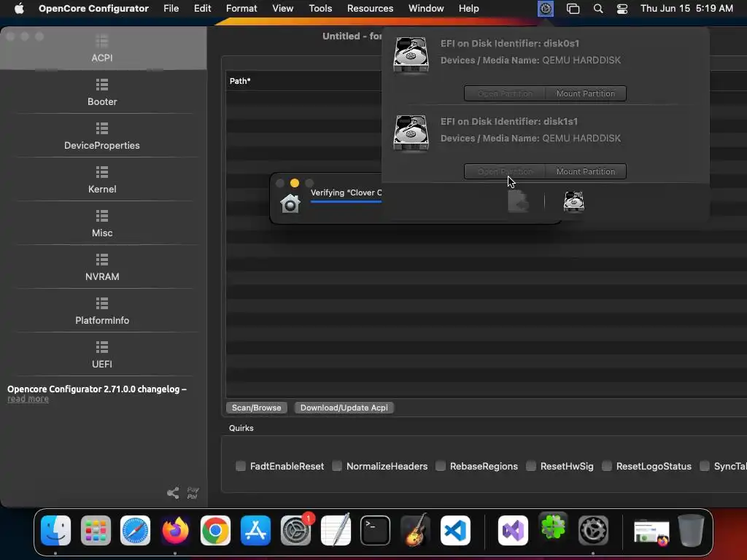Open Google Chrome from the dock
The width and height of the screenshot is (747, 560).
tap(215, 530)
